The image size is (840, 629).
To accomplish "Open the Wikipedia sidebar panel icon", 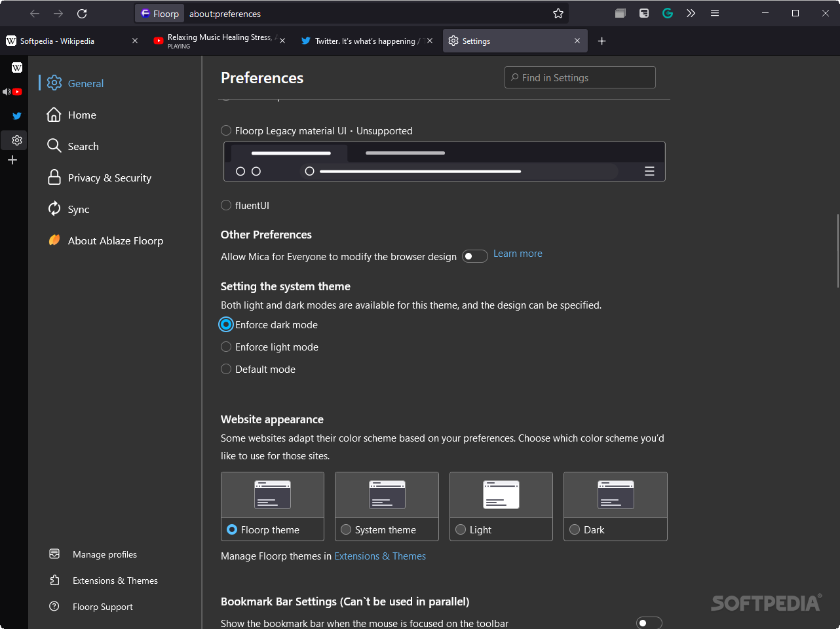I will tap(17, 67).
